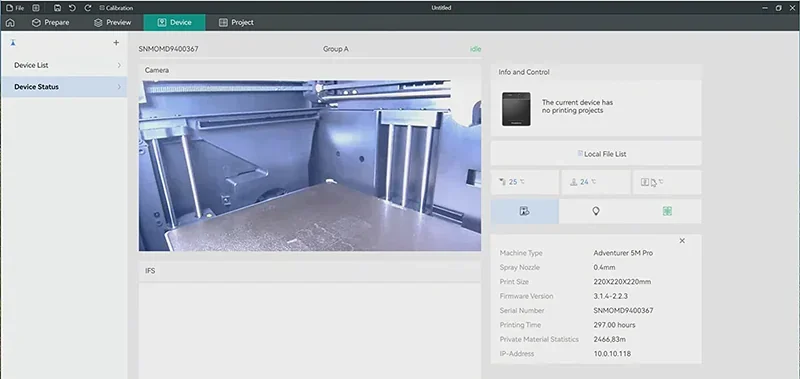Save the project with the floppy icon
Screen dimensions: 800x379
(58, 8)
